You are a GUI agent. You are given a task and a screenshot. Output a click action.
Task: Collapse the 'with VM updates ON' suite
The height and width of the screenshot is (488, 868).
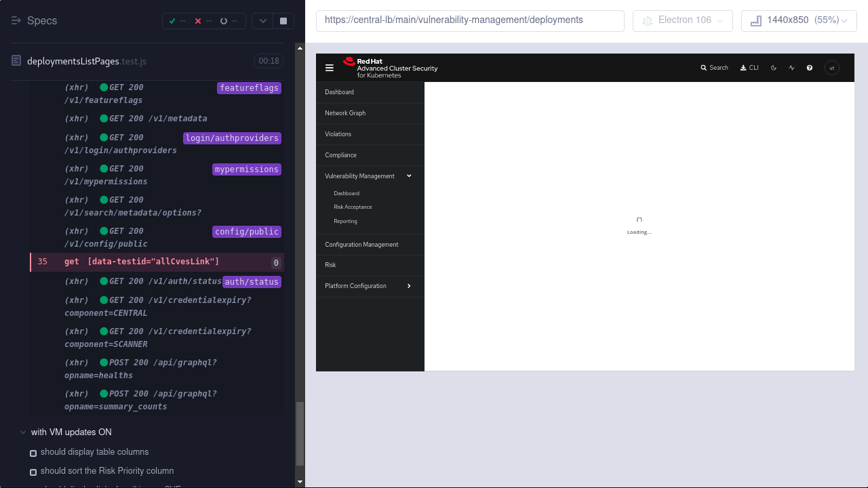click(71, 432)
